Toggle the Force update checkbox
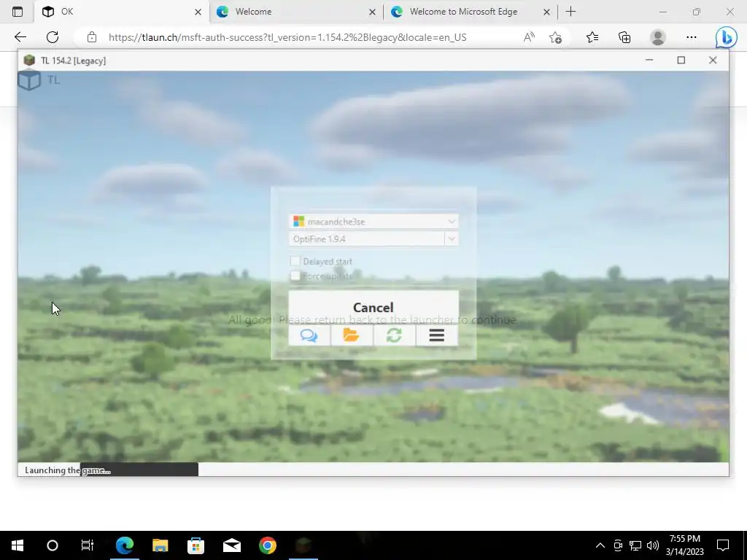 pos(295,276)
